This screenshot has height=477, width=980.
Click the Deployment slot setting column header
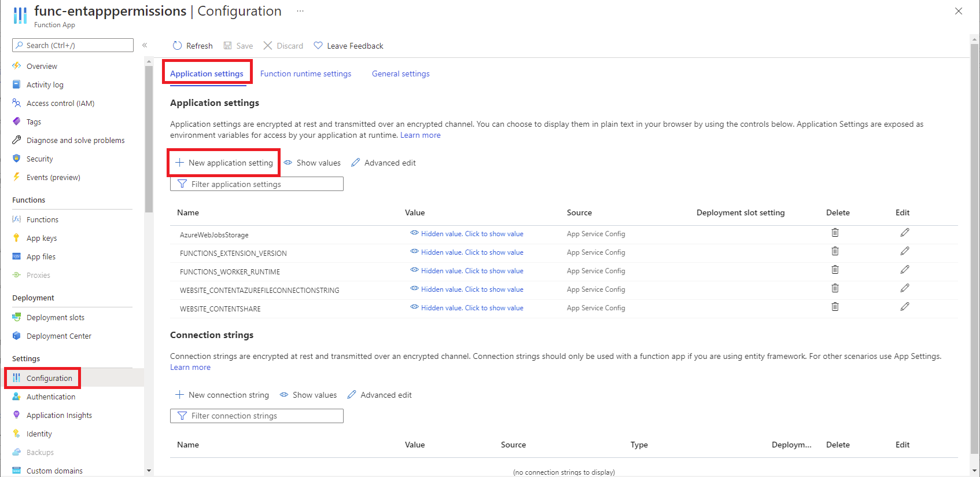[x=740, y=212]
